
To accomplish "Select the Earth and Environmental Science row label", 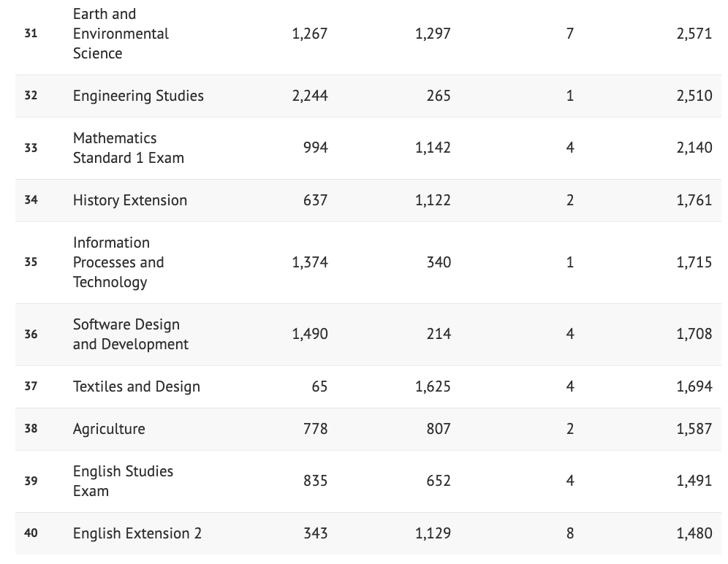I will (x=121, y=34).
